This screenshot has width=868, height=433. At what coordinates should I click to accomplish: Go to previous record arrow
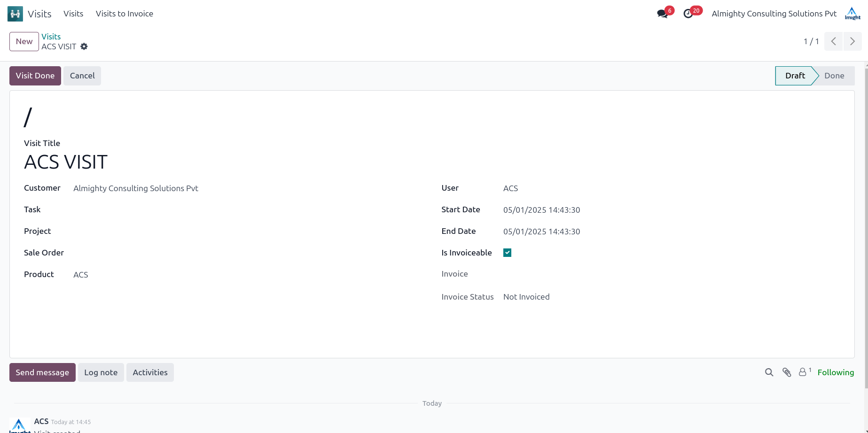[x=833, y=41]
